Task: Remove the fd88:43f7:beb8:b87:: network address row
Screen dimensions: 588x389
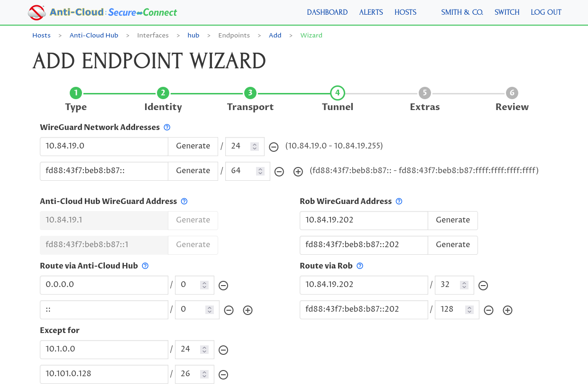Action: (x=279, y=172)
